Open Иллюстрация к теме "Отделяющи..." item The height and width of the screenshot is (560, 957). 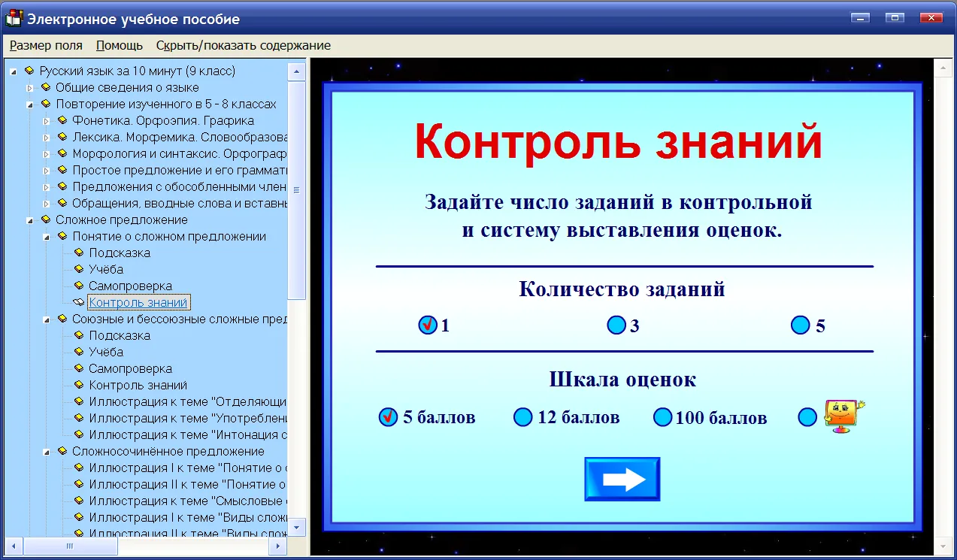click(188, 401)
